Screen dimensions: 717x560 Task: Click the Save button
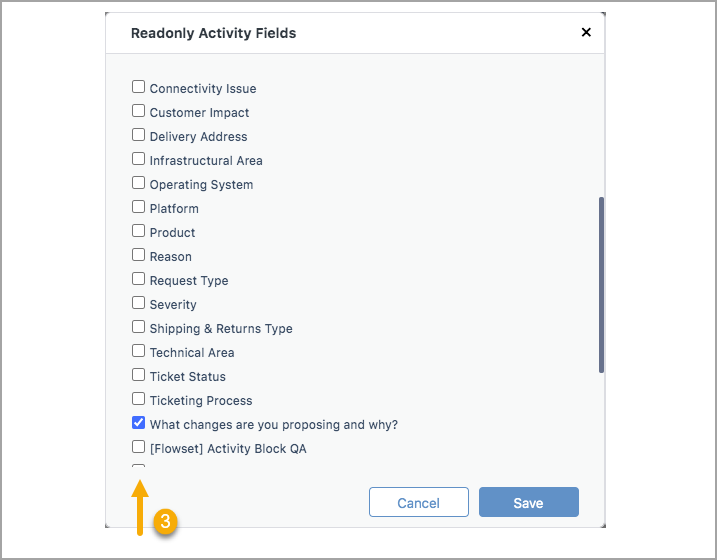coord(529,502)
